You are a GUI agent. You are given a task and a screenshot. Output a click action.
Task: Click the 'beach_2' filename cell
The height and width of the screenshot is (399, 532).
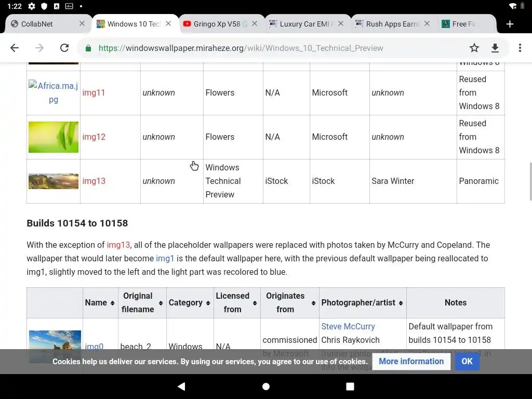tap(136, 347)
